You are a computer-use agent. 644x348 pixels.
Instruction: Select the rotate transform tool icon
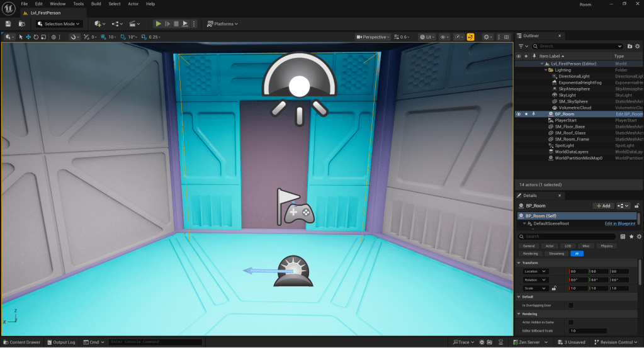tap(35, 37)
